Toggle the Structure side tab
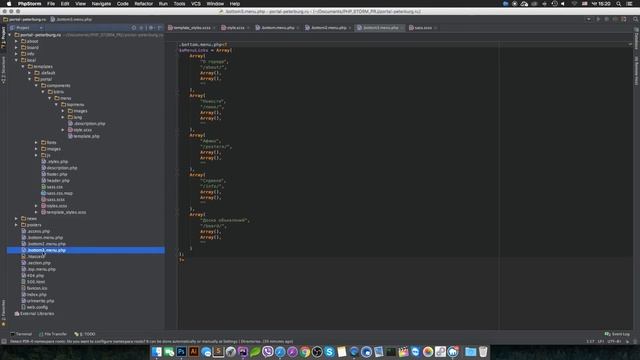640x360 pixels. (3, 70)
